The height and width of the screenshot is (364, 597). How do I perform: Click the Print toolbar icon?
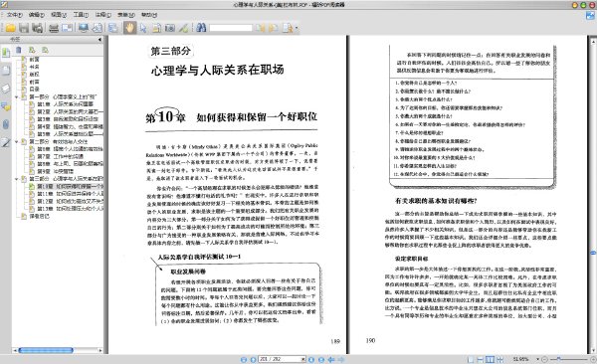[x=54, y=28]
